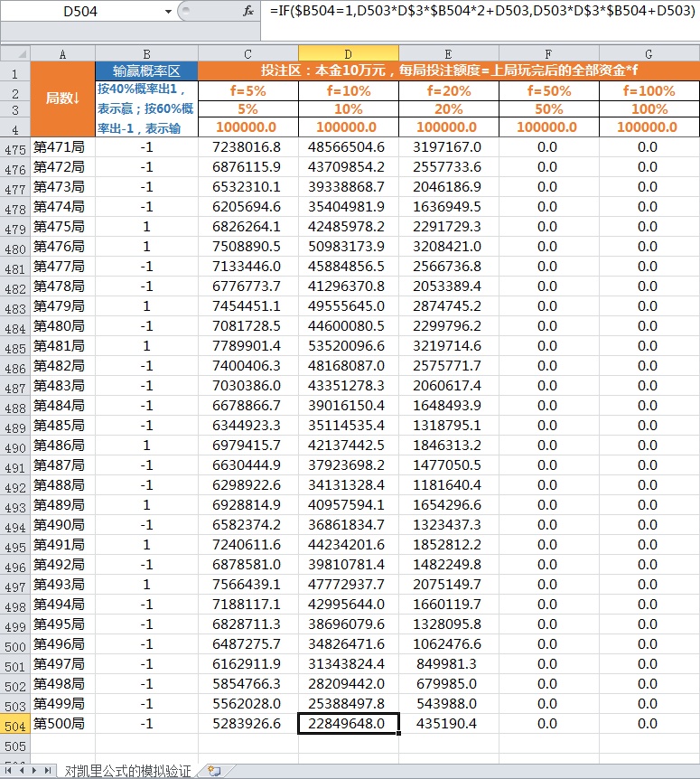Click the Name Box showing D504
The image size is (700, 779).
point(81,12)
